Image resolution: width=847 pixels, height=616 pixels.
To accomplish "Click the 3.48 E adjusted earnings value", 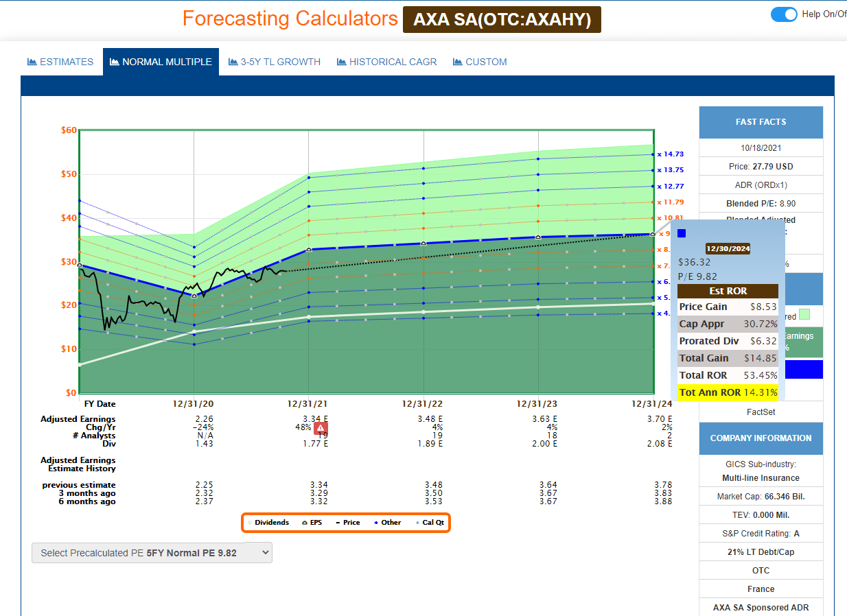I will pos(430,419).
